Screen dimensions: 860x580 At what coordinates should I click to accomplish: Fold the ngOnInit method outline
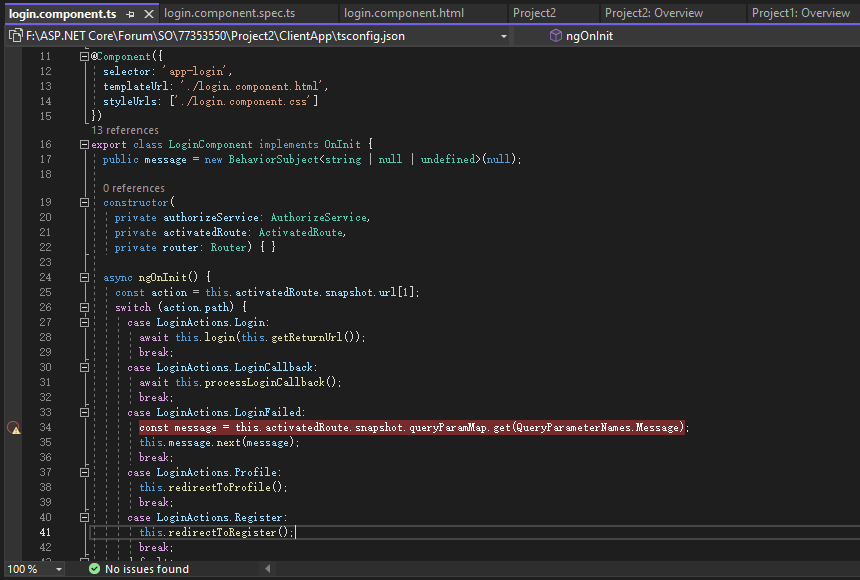[x=84, y=277]
